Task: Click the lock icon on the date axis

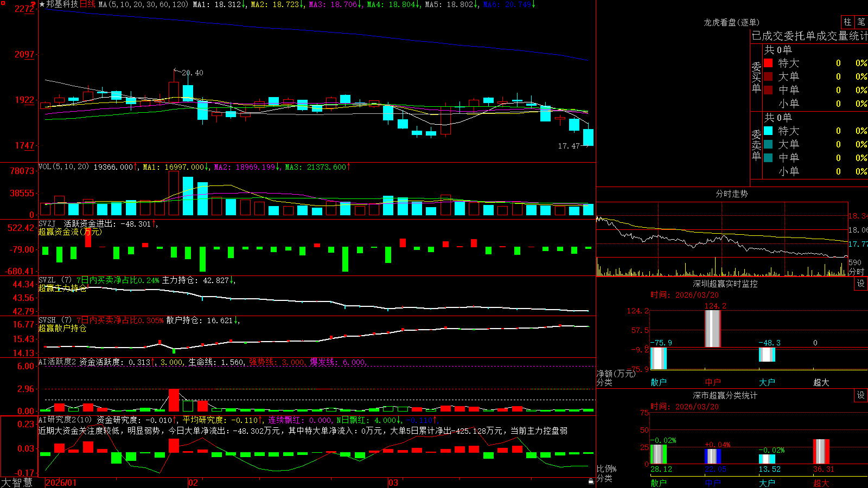Action: pyautogui.click(x=591, y=481)
